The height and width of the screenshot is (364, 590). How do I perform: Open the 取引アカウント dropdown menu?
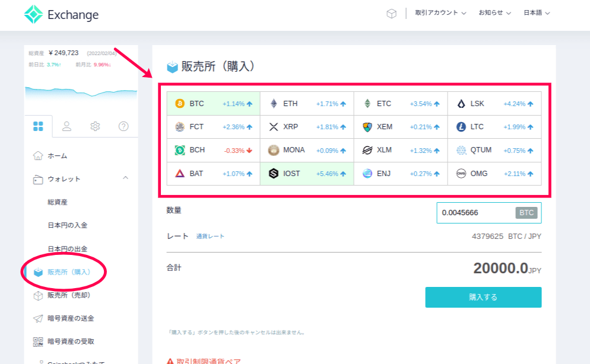tap(440, 13)
